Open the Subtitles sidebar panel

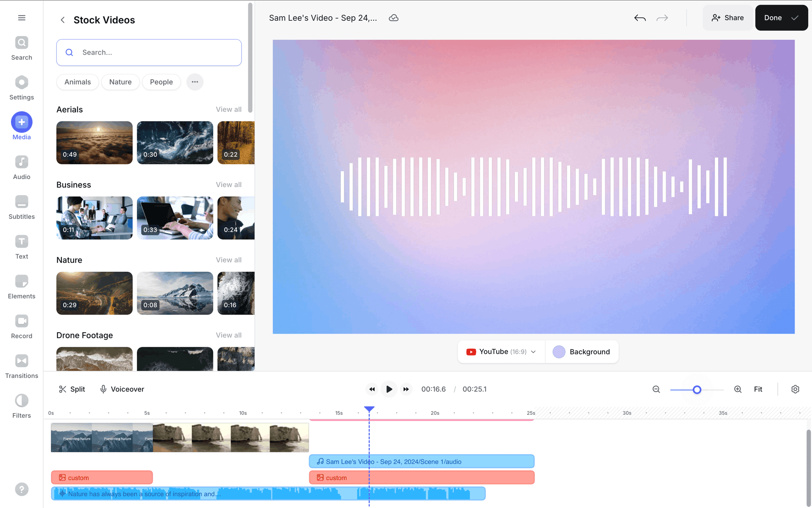[x=22, y=208]
